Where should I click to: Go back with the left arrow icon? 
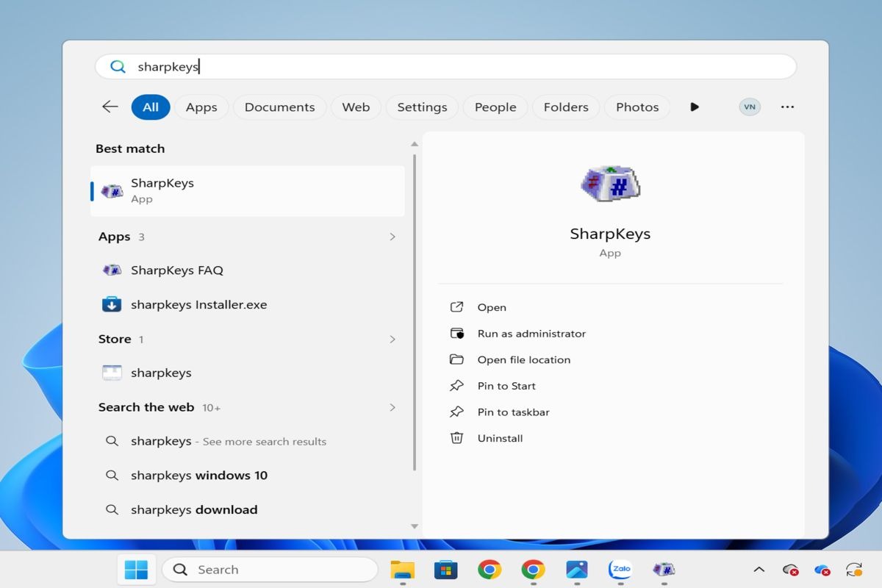point(110,107)
